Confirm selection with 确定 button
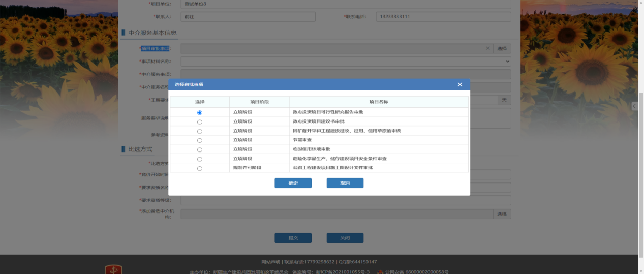644x274 pixels. pos(293,183)
